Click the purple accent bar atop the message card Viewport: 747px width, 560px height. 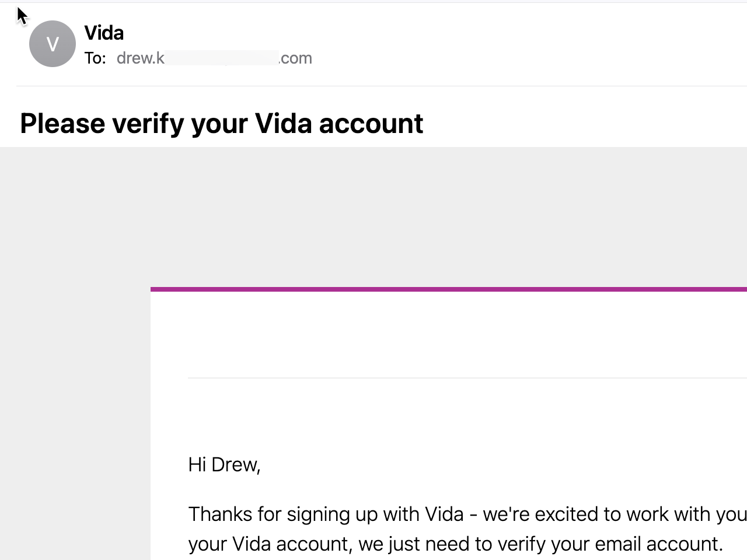(x=449, y=289)
